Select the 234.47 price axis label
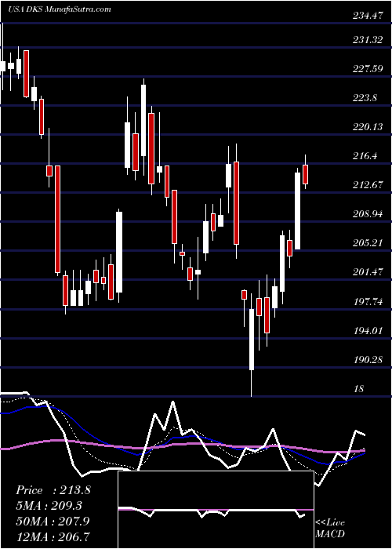The height and width of the screenshot is (549, 392). tap(367, 16)
